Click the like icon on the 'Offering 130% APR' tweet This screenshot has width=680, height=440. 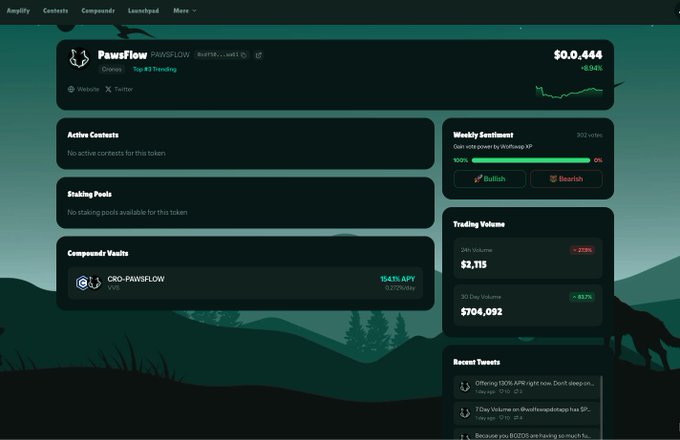coord(501,391)
